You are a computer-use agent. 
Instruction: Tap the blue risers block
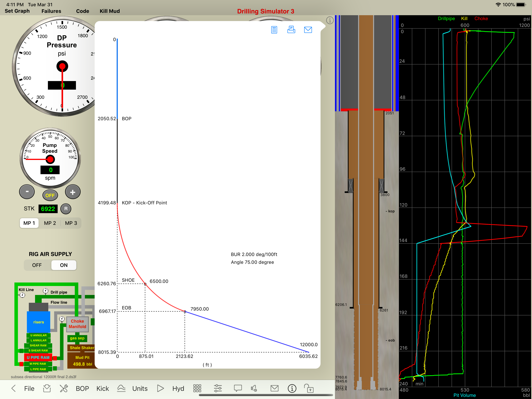pyautogui.click(x=39, y=322)
